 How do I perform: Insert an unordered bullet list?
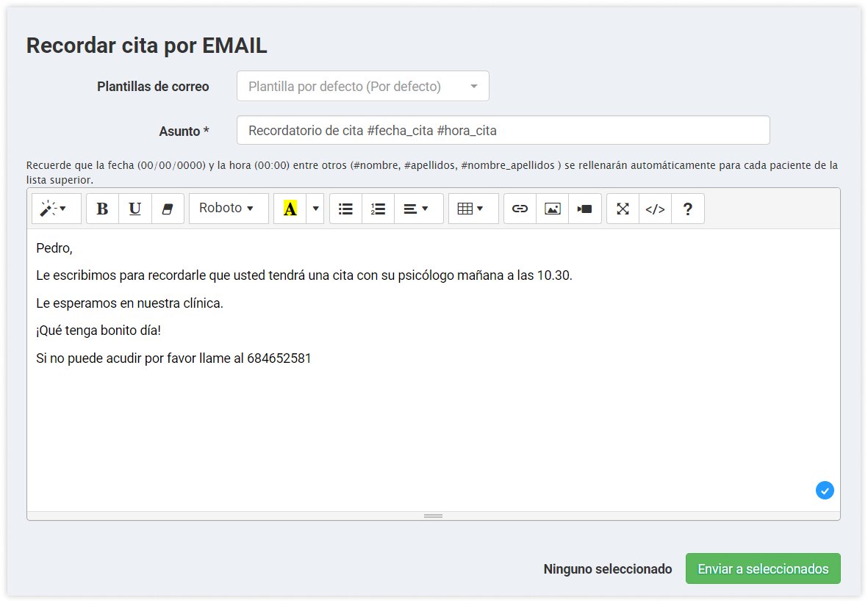[x=345, y=209]
